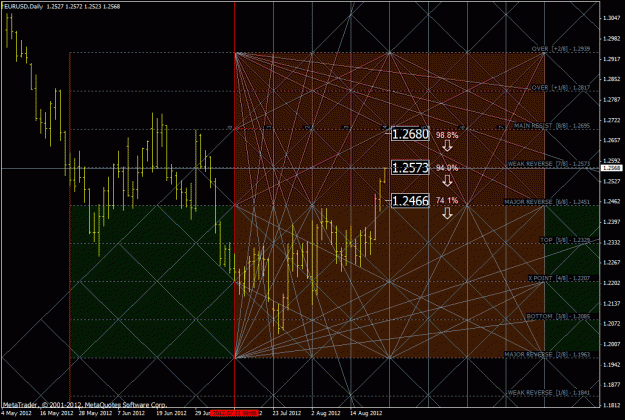
Task: Click 1.2267 on the price scale
Action: coord(612,262)
